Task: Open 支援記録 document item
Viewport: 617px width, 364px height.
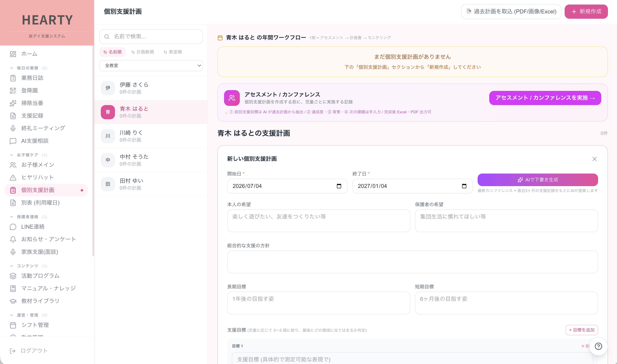Action: pos(46,115)
